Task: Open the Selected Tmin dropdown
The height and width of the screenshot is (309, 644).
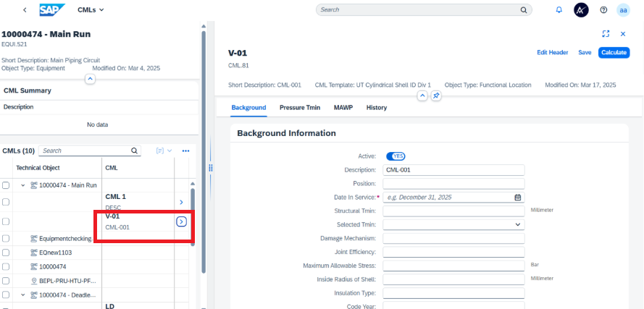Action: [x=517, y=224]
